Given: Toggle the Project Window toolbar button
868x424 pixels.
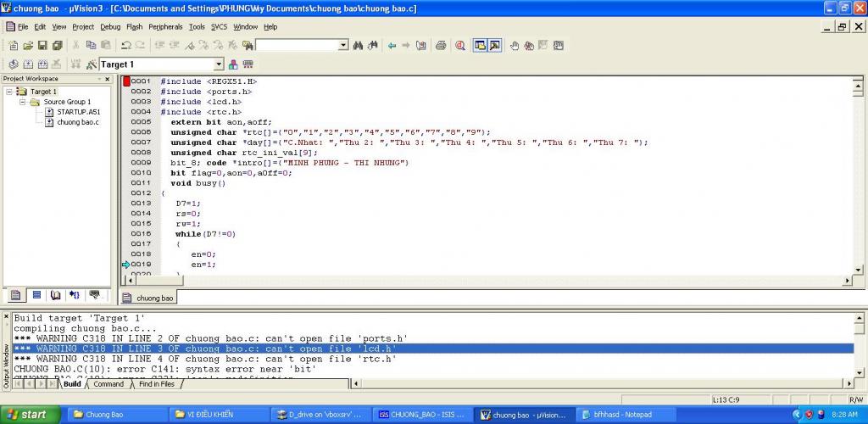Looking at the screenshot, I should point(480,45).
